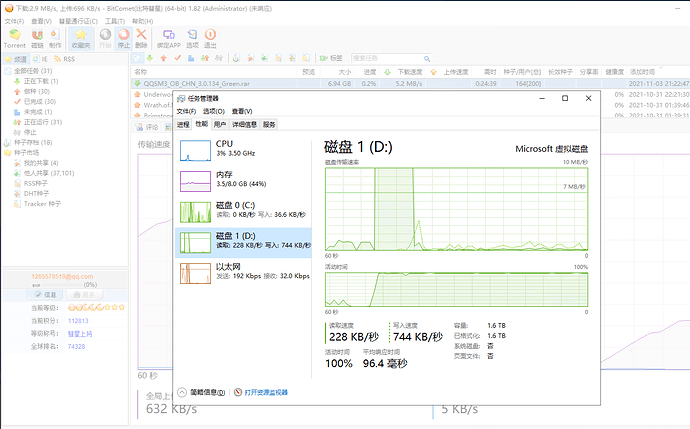The image size is (690, 429).
Task: Select the 以太网 Ethernet entry
Action: pos(243,273)
